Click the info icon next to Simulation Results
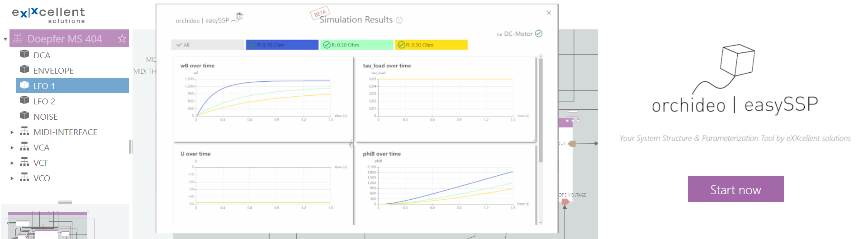The image size is (868, 239). (399, 20)
